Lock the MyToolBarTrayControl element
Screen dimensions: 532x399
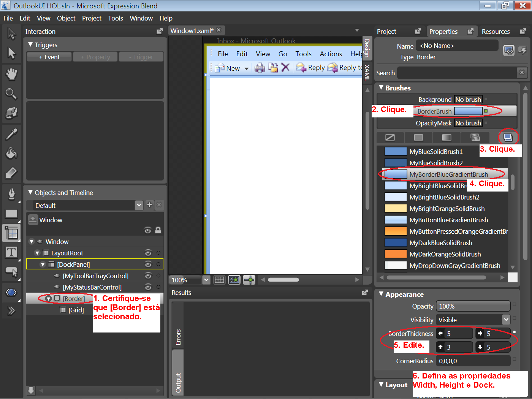[x=158, y=276]
